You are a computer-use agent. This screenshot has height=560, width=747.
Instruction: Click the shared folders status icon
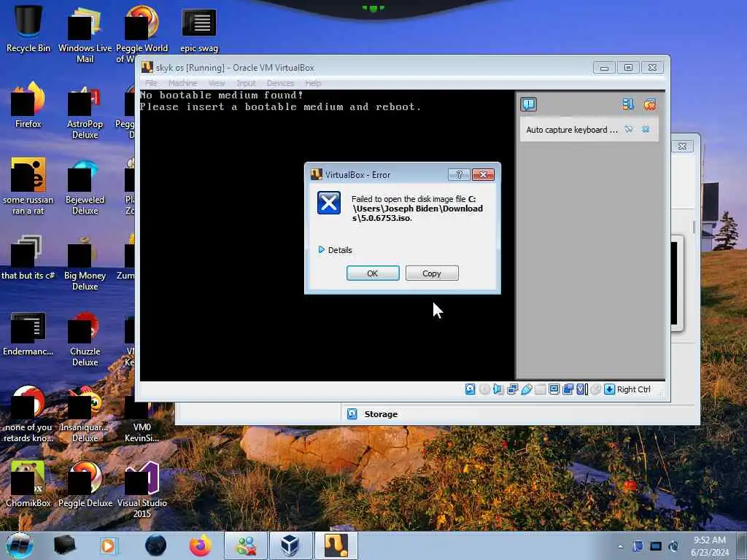(541, 389)
